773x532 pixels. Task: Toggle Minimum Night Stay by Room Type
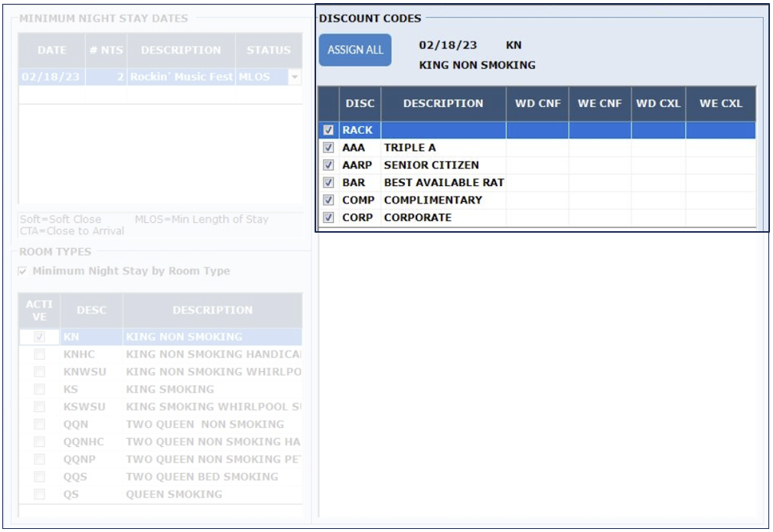pyautogui.click(x=23, y=271)
